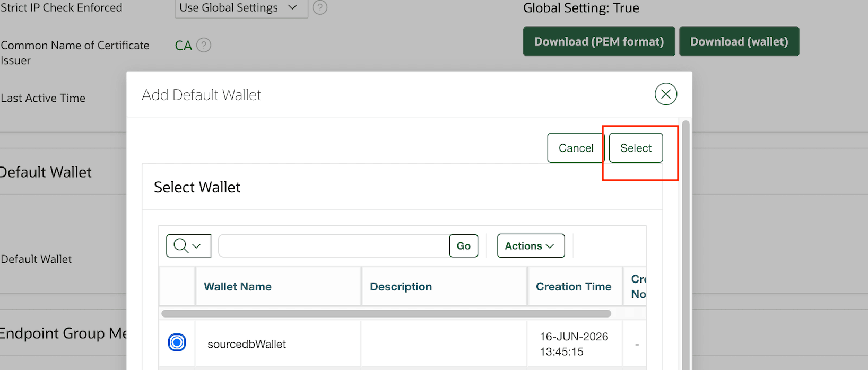Click the sourcedbWallet wallet name cell
This screenshot has width=868, height=370.
pos(278,344)
